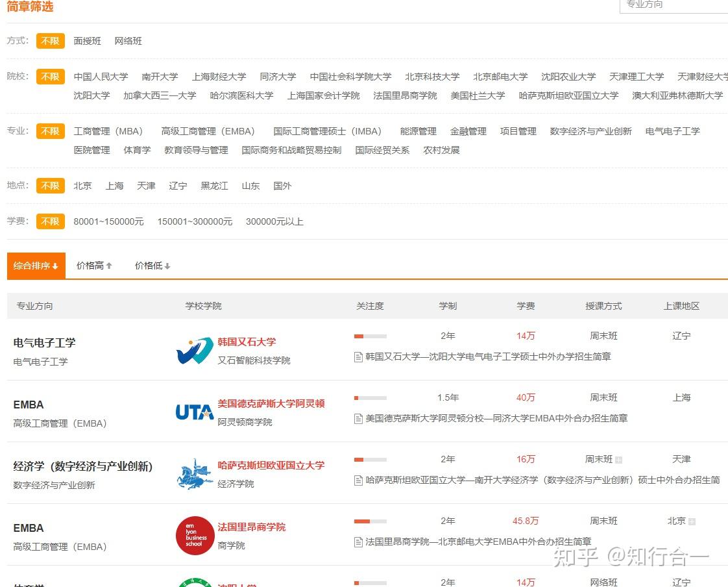Filter school by 北京邮电大学

point(500,77)
